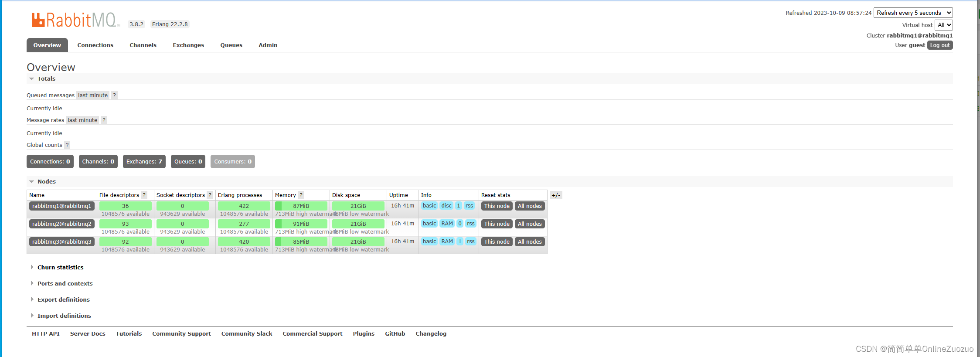Click the 85MiB memory bar for rabbitmq3
Image resolution: width=980 pixels, height=357 pixels.
[x=301, y=241]
